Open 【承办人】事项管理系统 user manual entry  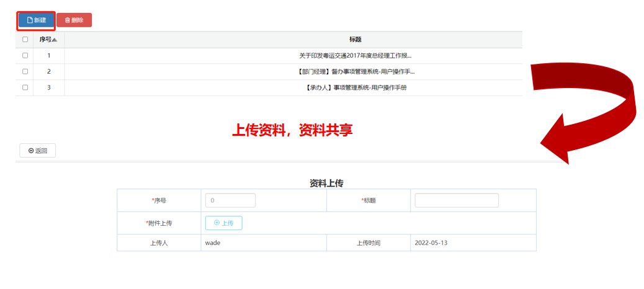(x=356, y=87)
